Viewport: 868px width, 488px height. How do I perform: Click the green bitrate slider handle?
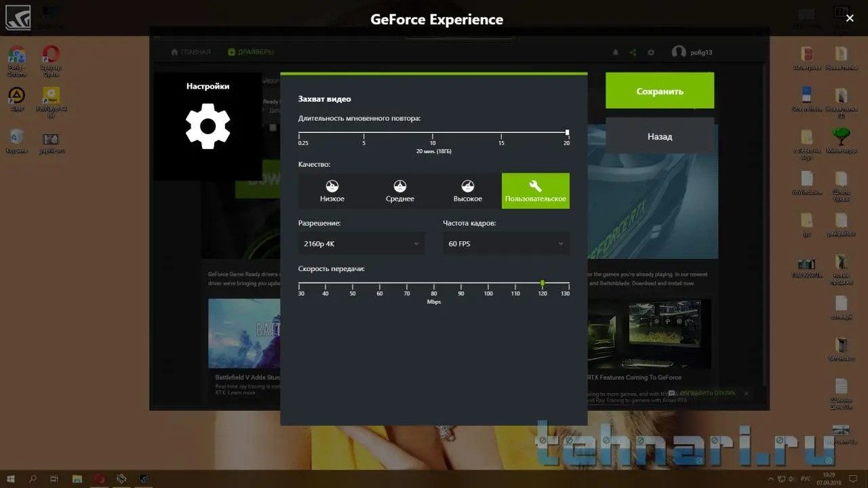[542, 283]
